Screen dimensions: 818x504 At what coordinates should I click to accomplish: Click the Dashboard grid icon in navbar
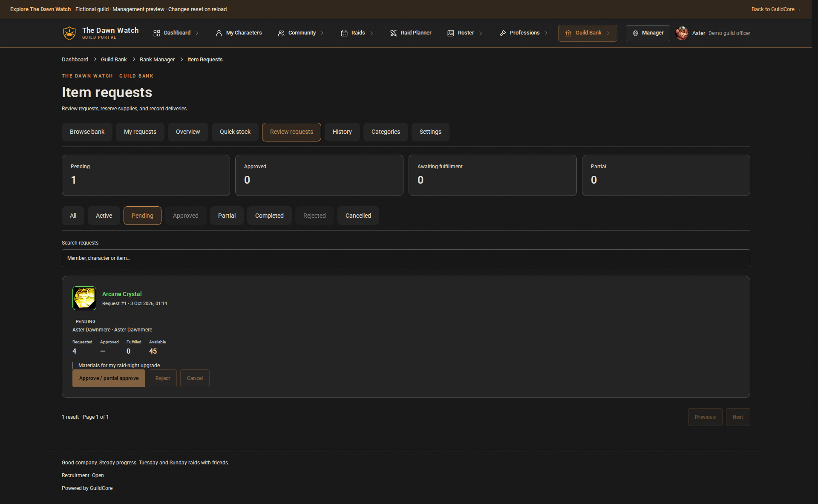point(157,33)
